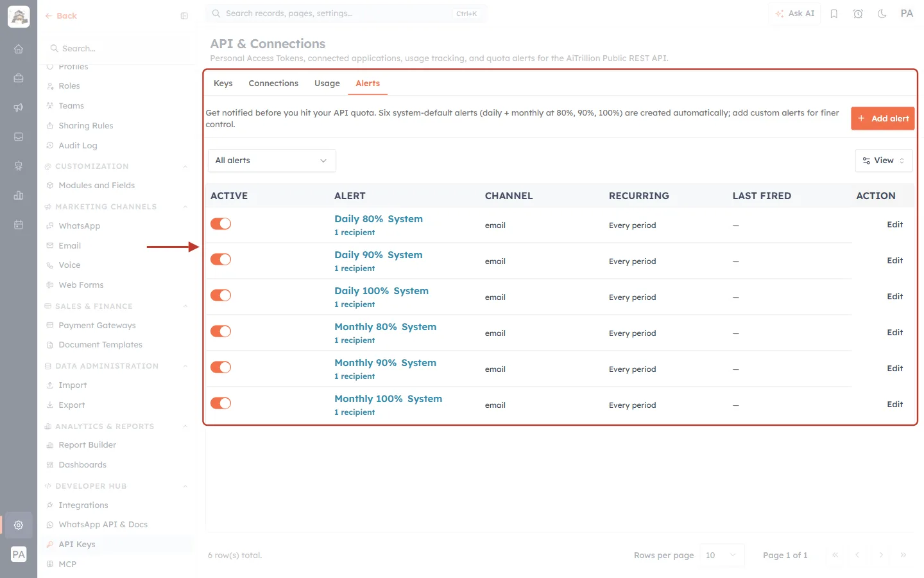This screenshot has width=924, height=578.
Task: Switch to the Connections tab
Action: pos(273,83)
